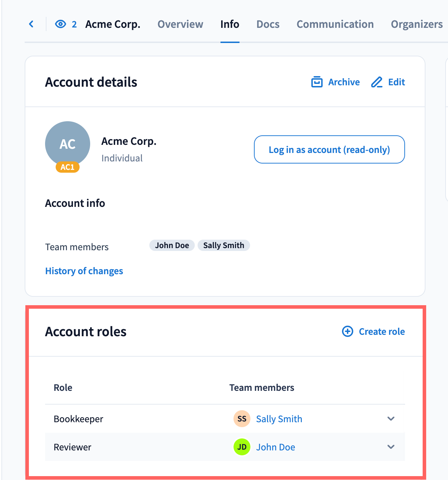Open the Overview tab
The width and height of the screenshot is (448, 480).
(180, 24)
